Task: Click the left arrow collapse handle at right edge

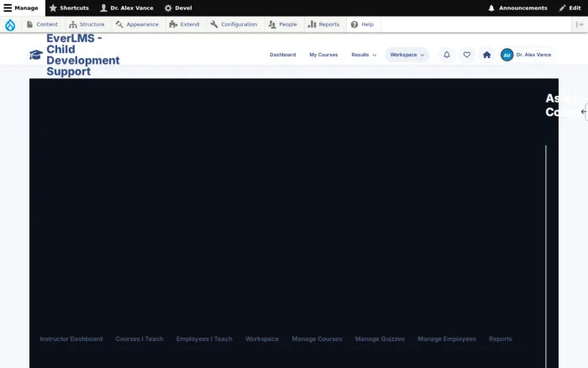Action: [x=584, y=112]
